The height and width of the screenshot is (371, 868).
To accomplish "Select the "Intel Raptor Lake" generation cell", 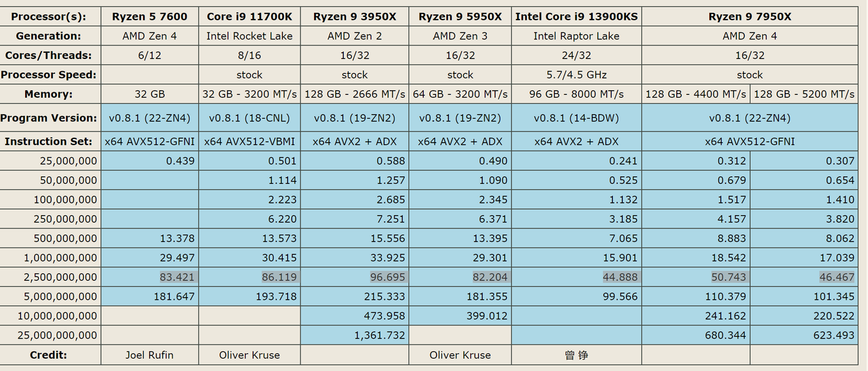I will pyautogui.click(x=576, y=36).
